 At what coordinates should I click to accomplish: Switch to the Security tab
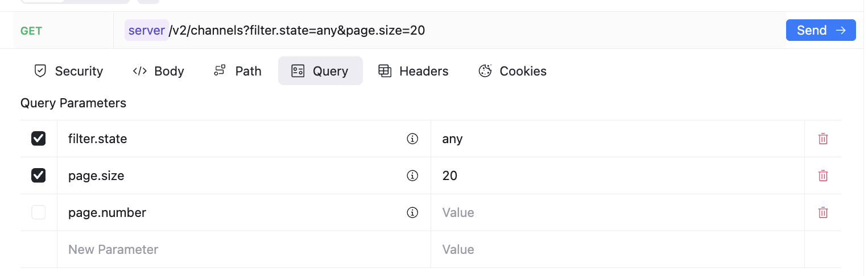pyautogui.click(x=69, y=71)
